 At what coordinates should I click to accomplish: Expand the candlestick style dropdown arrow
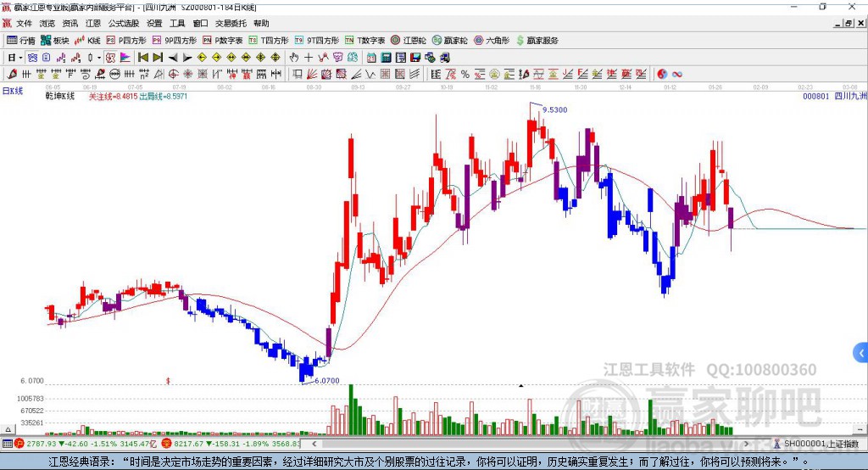click(99, 58)
